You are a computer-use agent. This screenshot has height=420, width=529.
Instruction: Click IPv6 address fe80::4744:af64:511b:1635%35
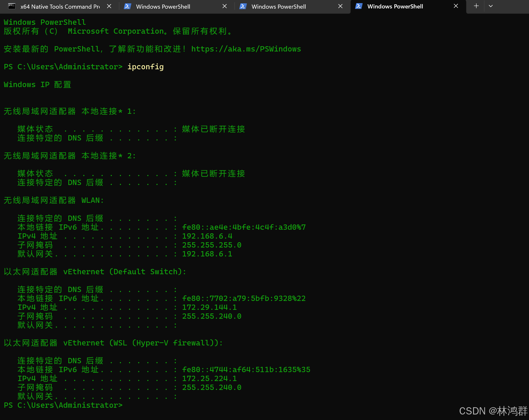coord(246,370)
